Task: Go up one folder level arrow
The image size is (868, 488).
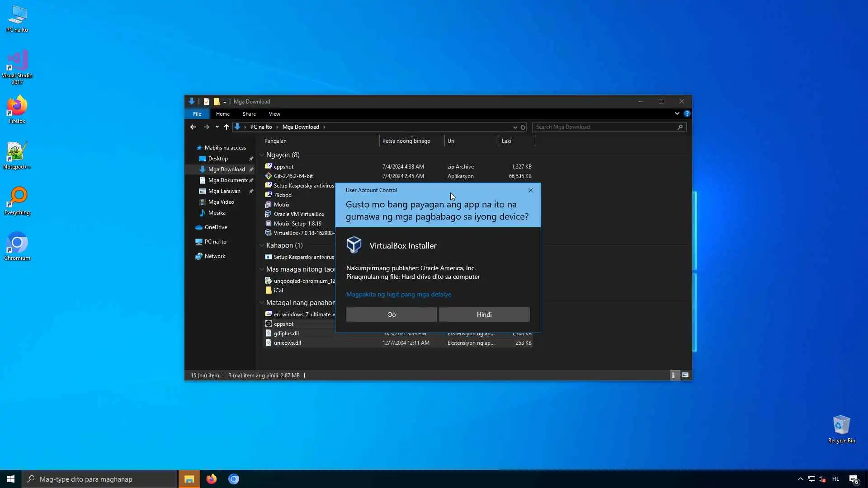Action: click(x=226, y=127)
